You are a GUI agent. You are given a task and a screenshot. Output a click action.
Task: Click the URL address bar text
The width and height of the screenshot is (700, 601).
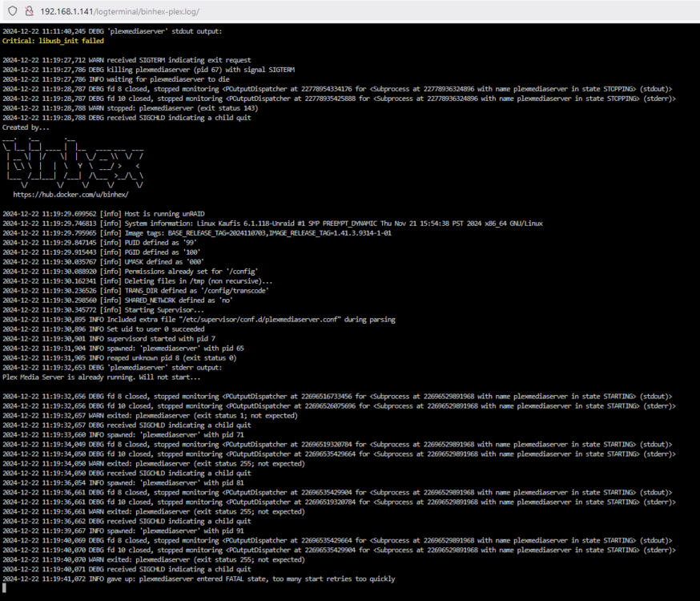tap(119, 11)
